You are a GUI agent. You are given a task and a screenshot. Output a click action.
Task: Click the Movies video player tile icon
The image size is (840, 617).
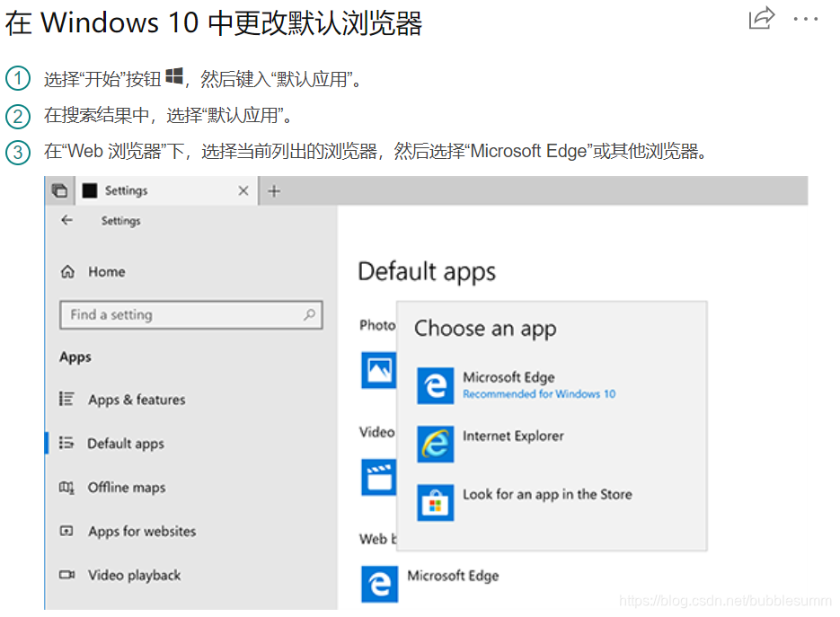379,477
